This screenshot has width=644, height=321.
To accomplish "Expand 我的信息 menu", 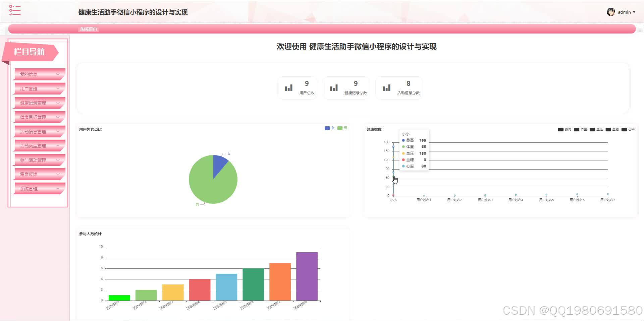I will pos(39,74).
